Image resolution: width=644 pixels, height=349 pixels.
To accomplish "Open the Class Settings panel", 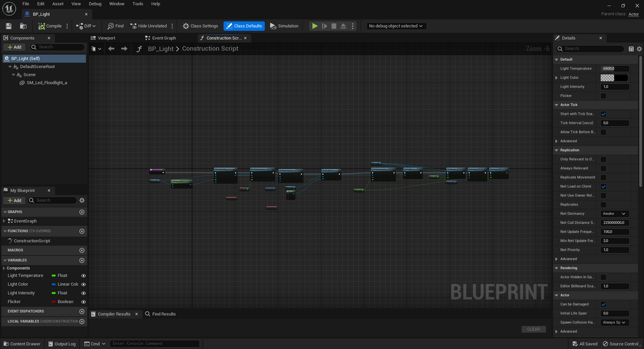I will pos(201,26).
